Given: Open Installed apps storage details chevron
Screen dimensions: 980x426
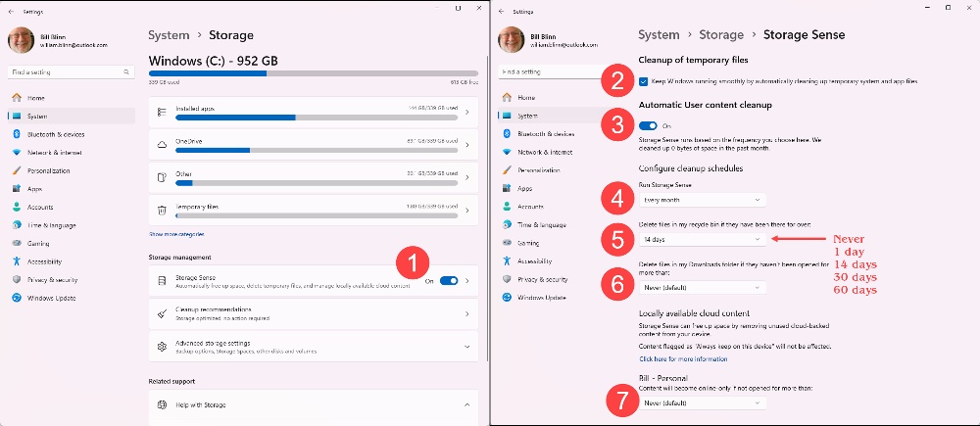Looking at the screenshot, I should pyautogui.click(x=466, y=113).
